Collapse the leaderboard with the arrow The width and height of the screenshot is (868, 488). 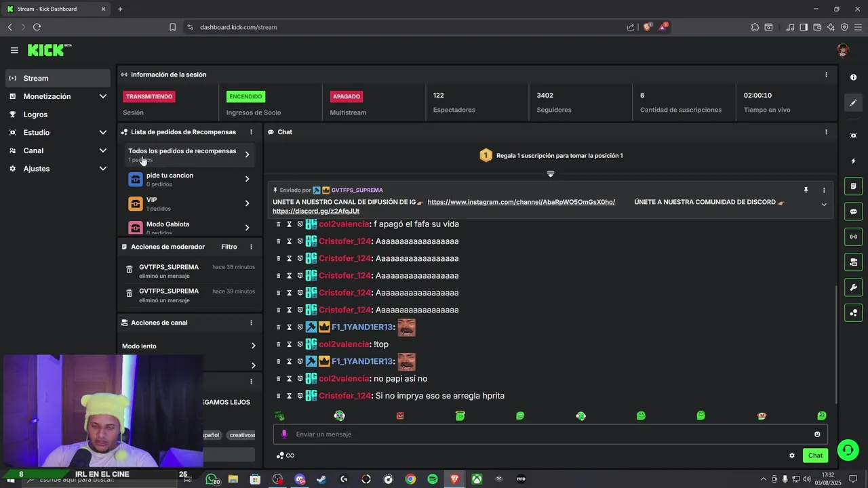click(x=551, y=174)
